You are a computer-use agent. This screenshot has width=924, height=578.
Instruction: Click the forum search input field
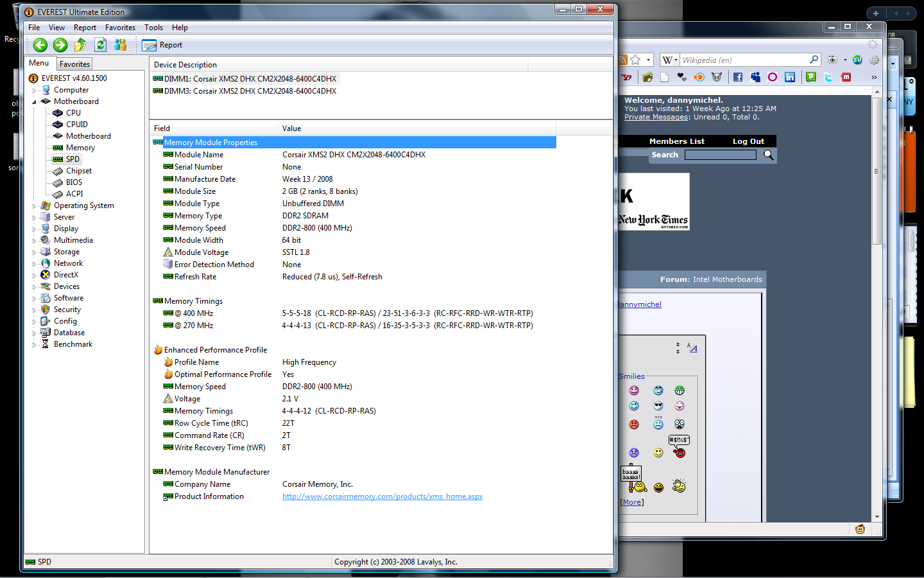pos(721,155)
